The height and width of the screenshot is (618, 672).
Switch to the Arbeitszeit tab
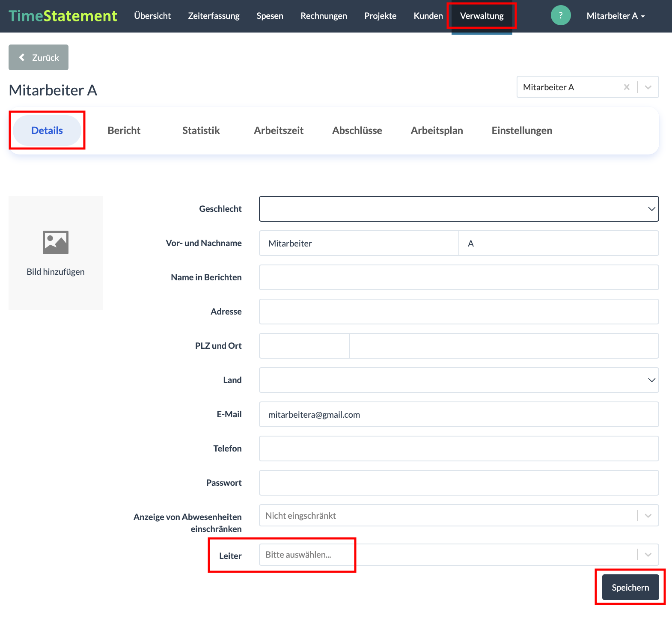(279, 130)
